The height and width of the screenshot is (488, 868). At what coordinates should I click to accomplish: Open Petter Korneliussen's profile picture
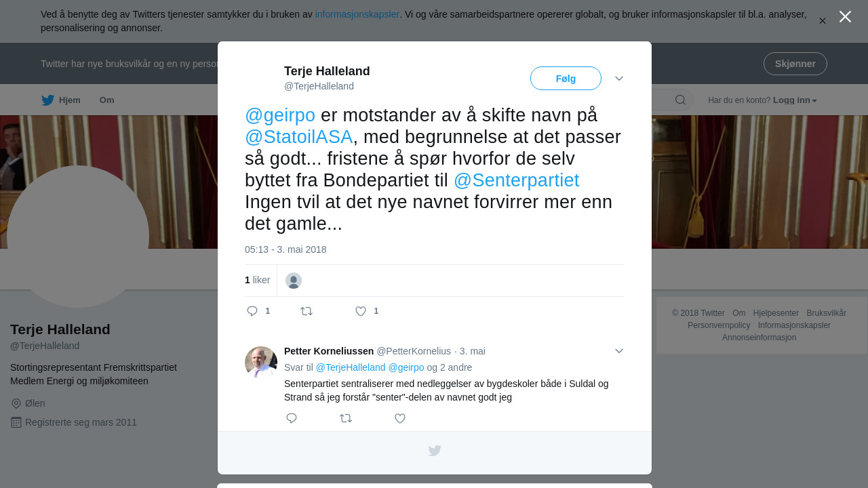point(261,363)
